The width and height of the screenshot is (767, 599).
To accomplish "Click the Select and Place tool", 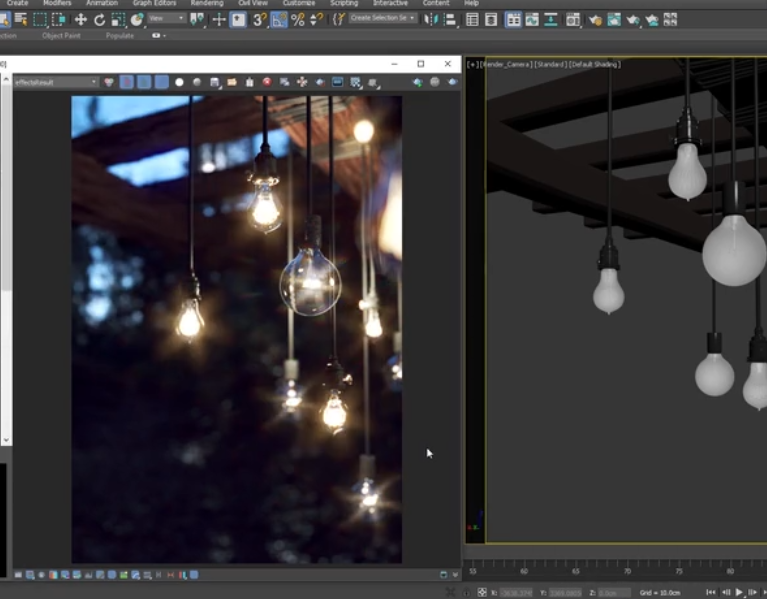I will (x=137, y=20).
